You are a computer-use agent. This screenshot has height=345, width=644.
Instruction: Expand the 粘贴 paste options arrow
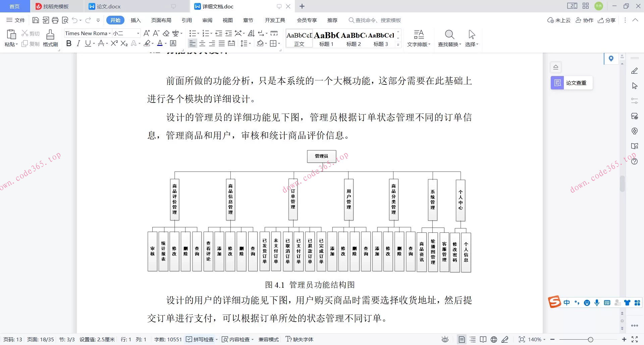[x=17, y=44]
